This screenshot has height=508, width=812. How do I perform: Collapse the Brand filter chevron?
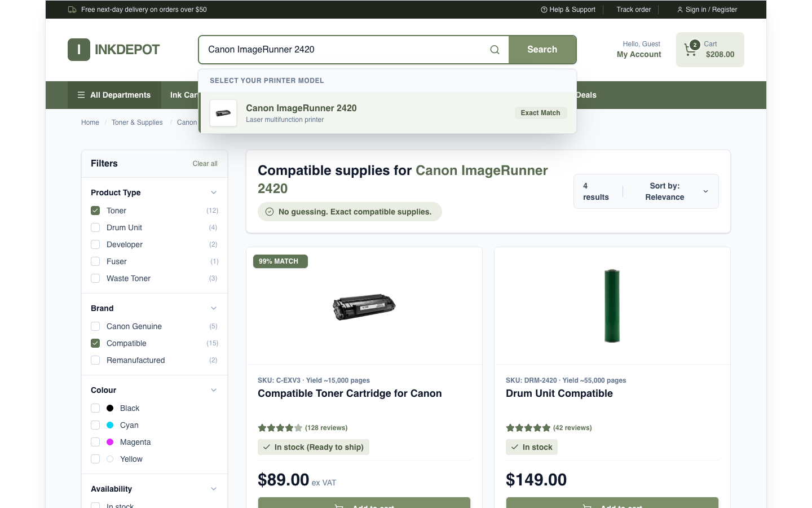pos(214,308)
